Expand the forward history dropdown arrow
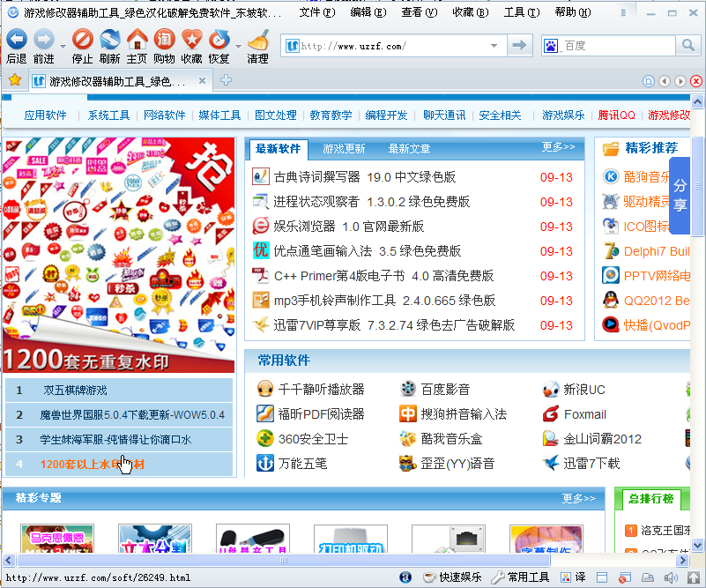The width and height of the screenshot is (706, 588). [63, 46]
